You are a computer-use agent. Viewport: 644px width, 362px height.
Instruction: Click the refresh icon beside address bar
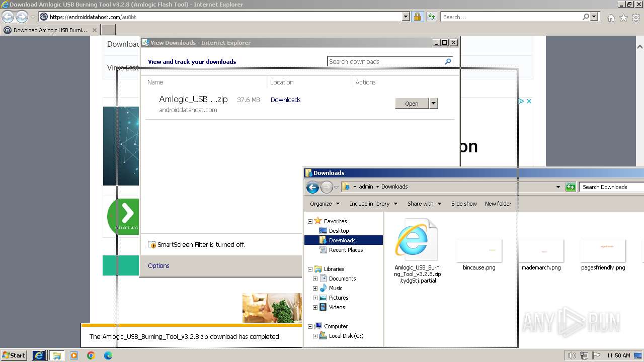(431, 17)
